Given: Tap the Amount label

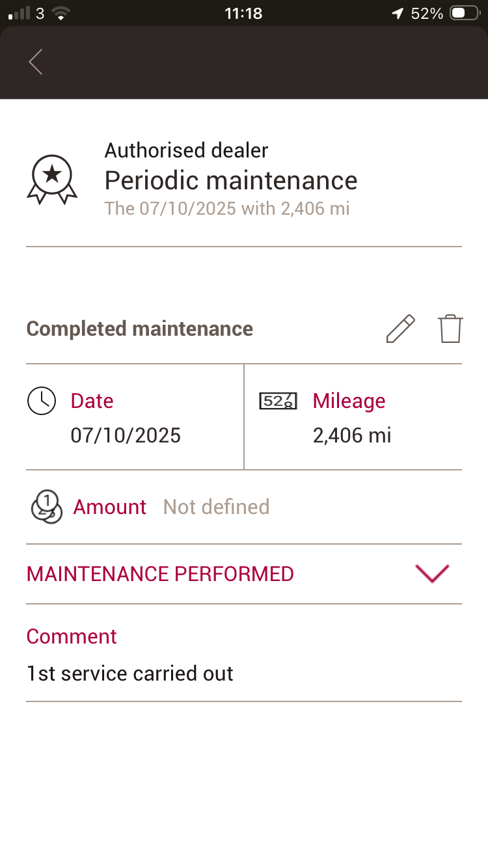Looking at the screenshot, I should pos(110,507).
